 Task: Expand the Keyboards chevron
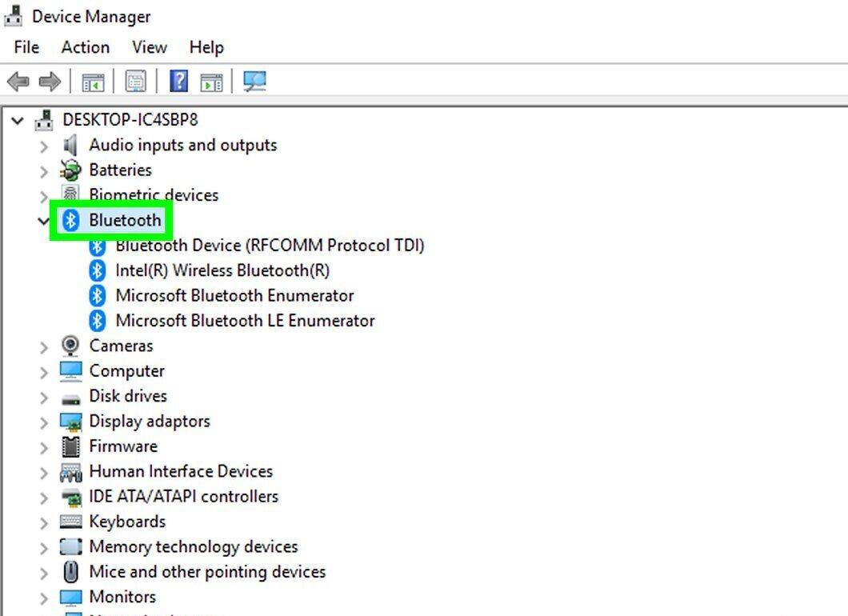44,523
